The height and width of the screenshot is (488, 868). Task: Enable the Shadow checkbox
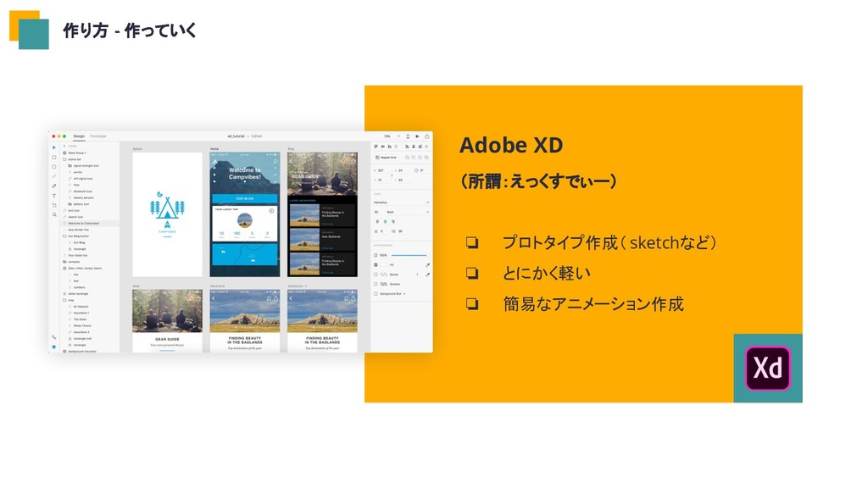376,284
